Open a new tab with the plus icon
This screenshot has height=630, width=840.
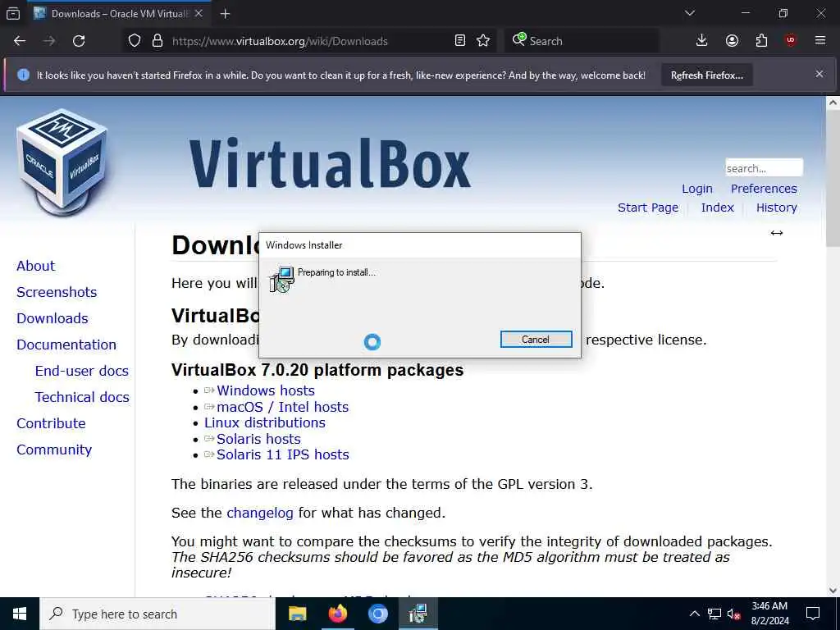tap(225, 14)
